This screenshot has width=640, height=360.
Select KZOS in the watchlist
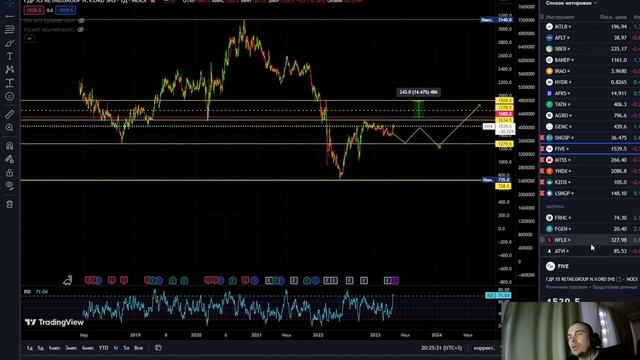(590, 182)
